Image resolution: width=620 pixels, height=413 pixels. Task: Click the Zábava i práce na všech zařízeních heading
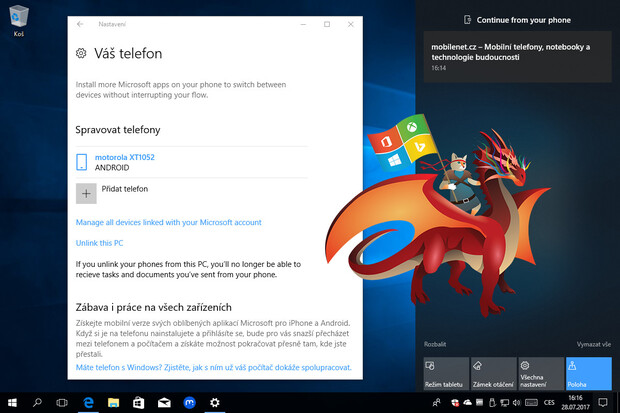pyautogui.click(x=153, y=307)
